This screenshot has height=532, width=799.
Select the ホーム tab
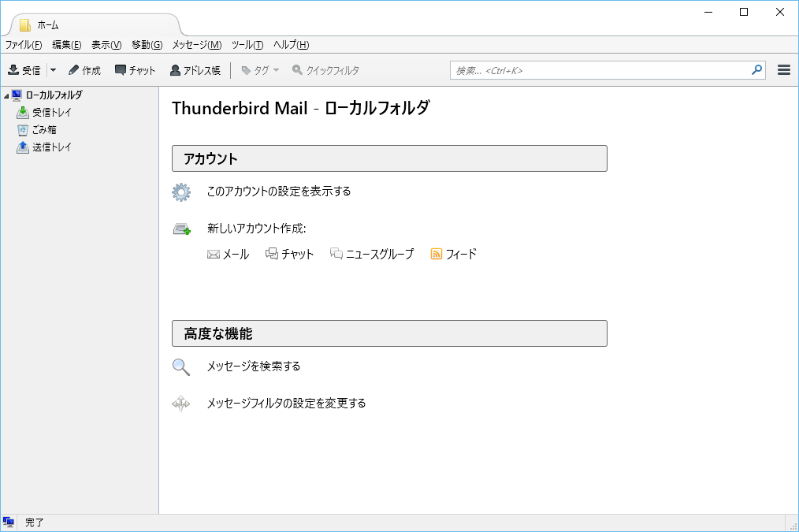95,25
